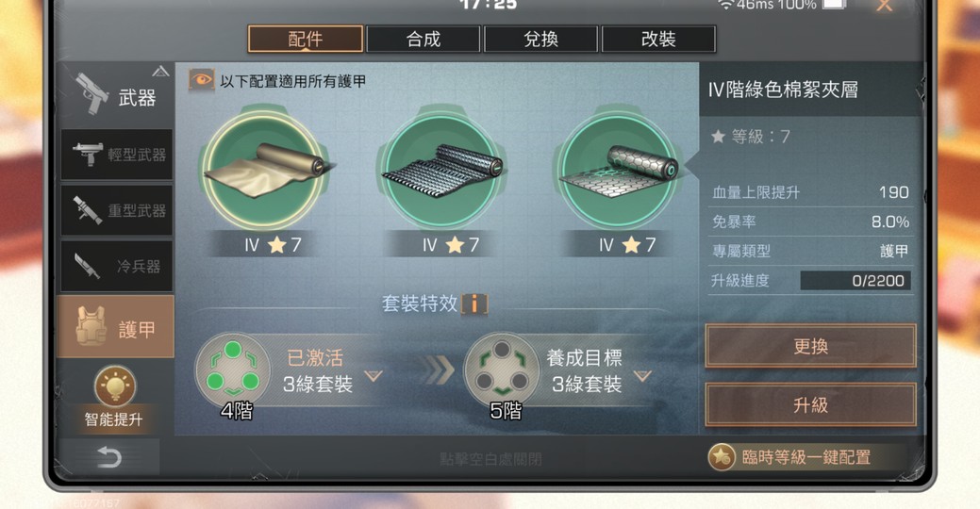The image size is (980, 509).
Task: Open the 改裝 tab
Action: (x=658, y=40)
